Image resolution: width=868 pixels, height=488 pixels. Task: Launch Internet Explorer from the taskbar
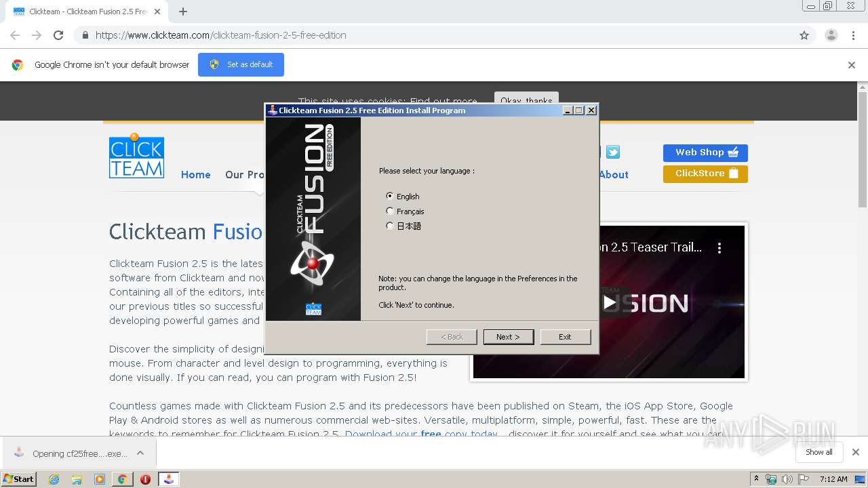(x=54, y=479)
